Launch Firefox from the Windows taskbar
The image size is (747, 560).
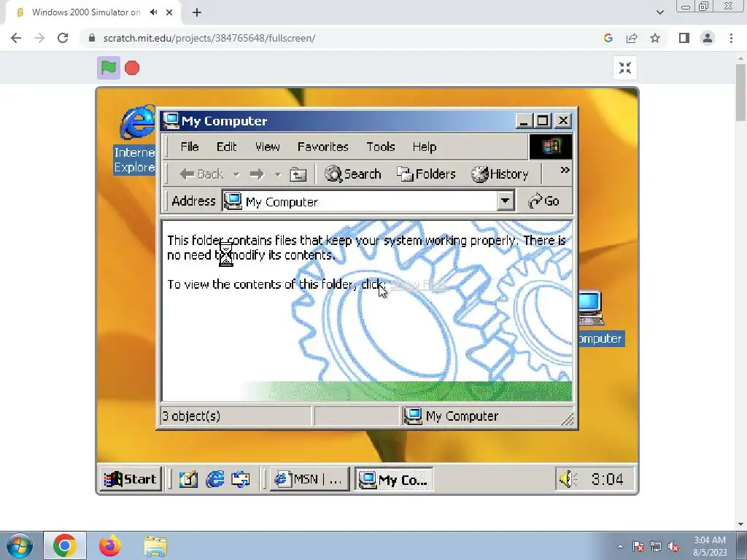click(110, 545)
